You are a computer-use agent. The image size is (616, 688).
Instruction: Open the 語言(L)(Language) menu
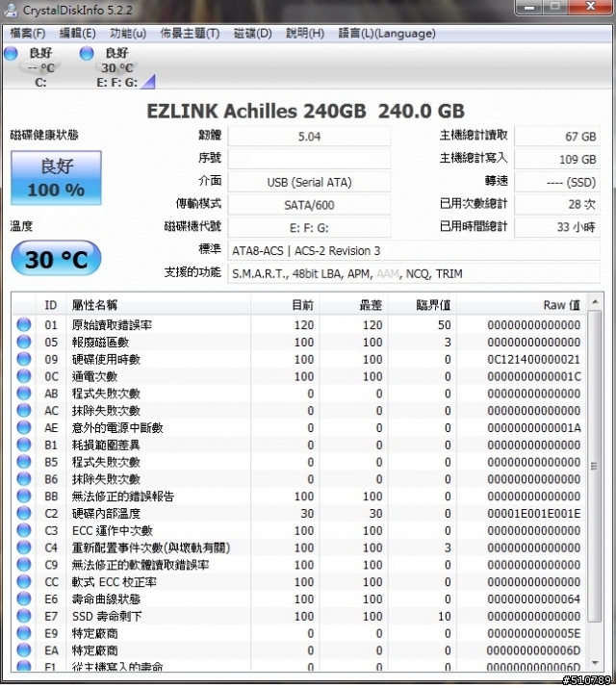(387, 34)
